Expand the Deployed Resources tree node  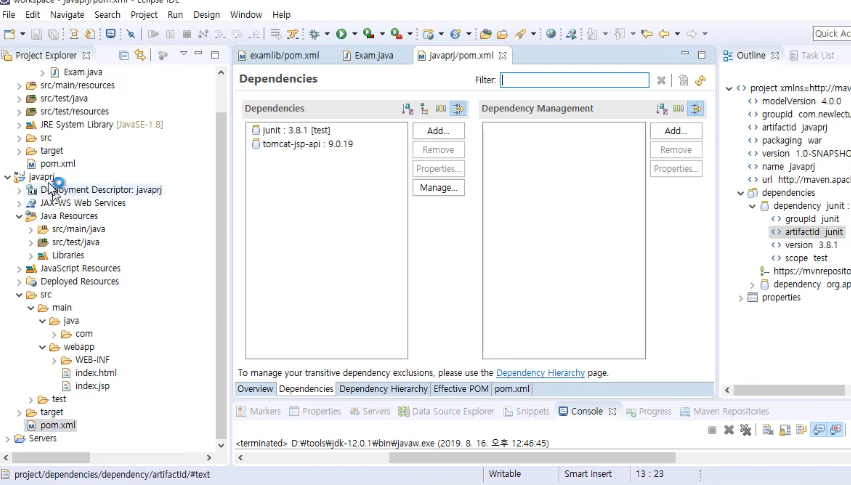coord(19,282)
